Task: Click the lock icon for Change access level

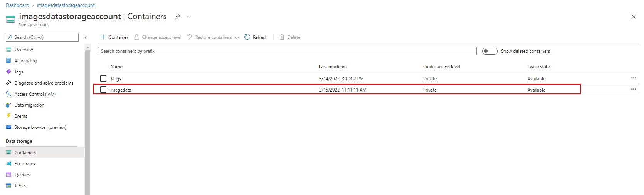Action: [x=136, y=37]
